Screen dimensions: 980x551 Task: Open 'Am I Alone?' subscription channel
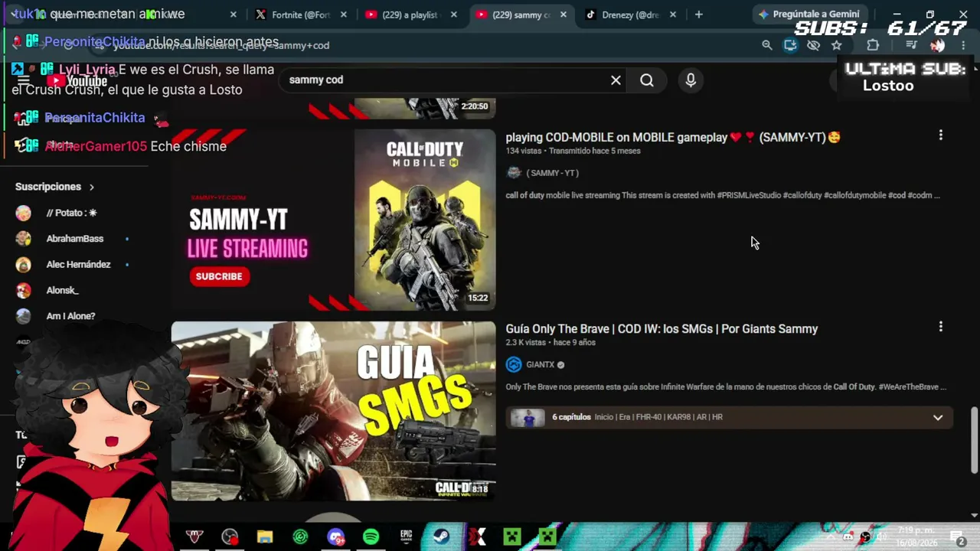pos(69,316)
